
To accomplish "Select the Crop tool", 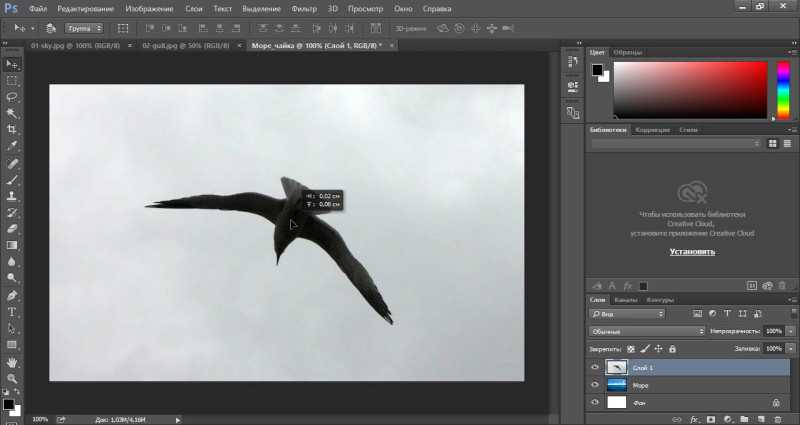I will coord(12,129).
